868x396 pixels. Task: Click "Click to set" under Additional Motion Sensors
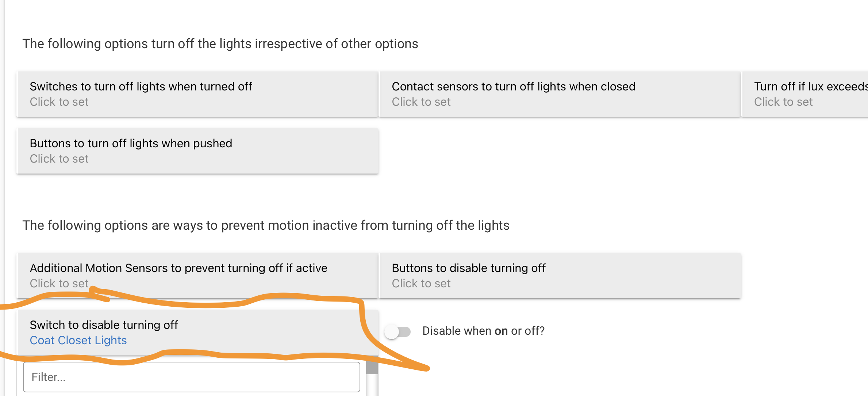[59, 284]
